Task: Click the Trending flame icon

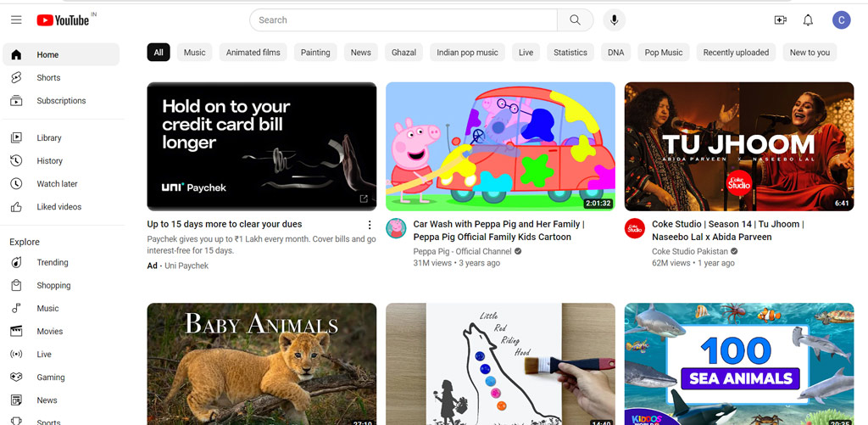Action: pyautogui.click(x=16, y=262)
